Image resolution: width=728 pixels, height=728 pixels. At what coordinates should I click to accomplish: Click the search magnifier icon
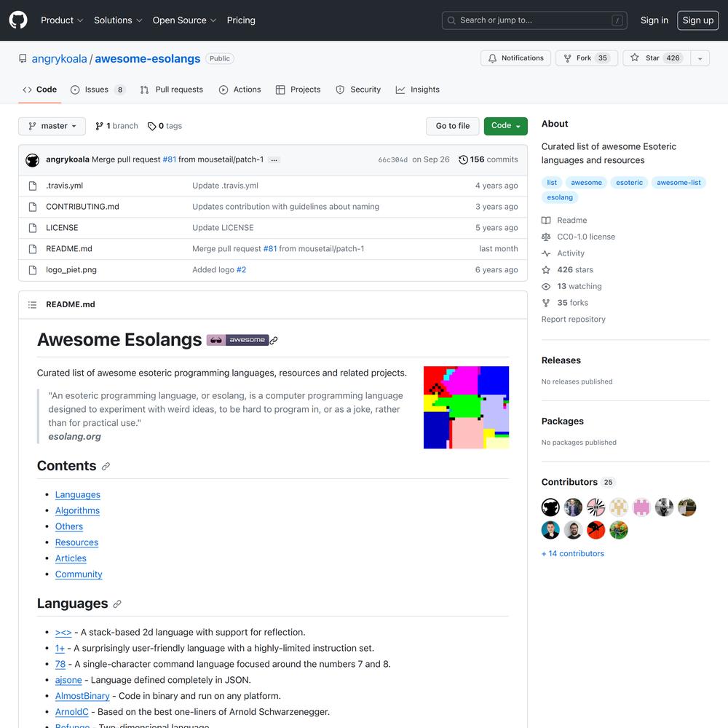[x=451, y=20]
